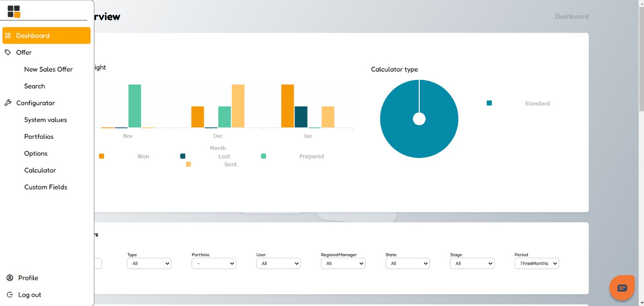Click the Standard legend marker beside the pie chart
Viewport: 644px width, 306px height.
[489, 103]
